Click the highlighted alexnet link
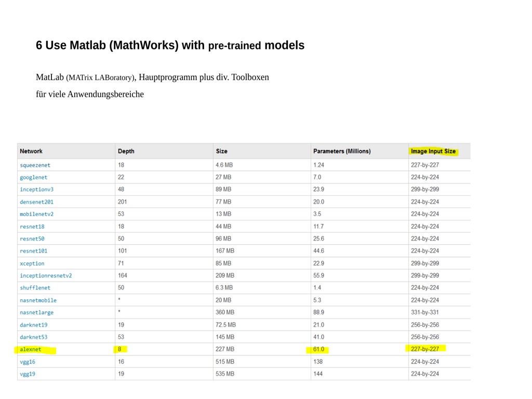 30,350
